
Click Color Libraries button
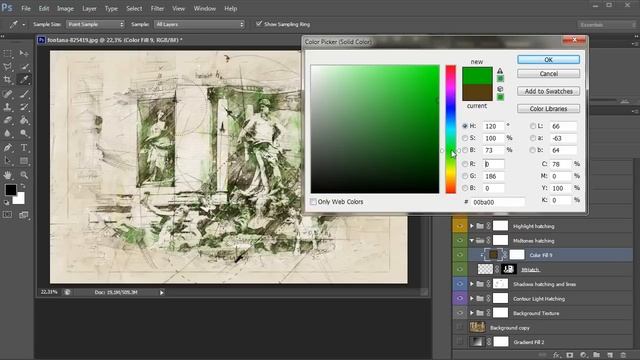click(548, 109)
